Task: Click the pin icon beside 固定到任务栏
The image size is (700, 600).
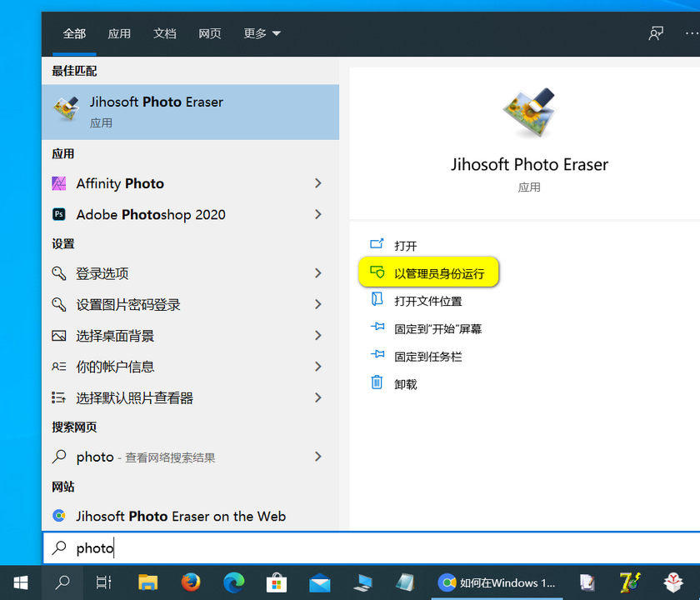Action: pos(377,354)
